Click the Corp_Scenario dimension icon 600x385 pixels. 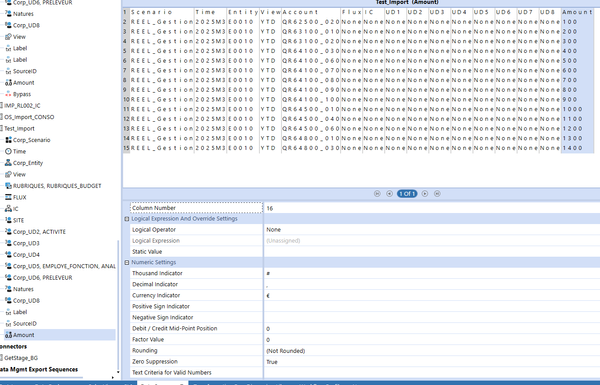click(x=8, y=140)
